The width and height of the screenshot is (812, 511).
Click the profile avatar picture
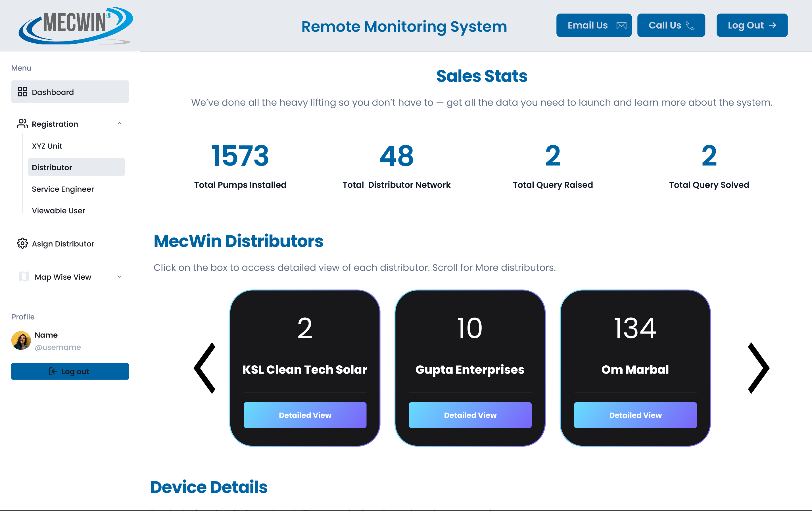[x=21, y=340]
